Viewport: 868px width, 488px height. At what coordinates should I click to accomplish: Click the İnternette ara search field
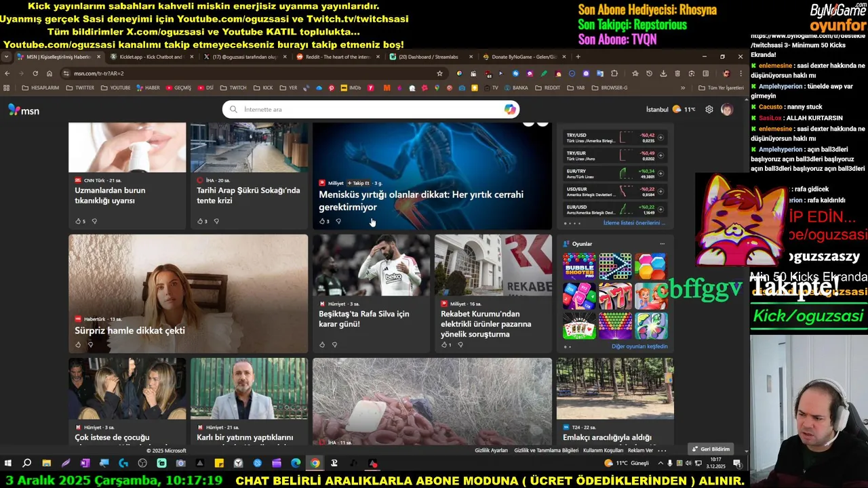click(372, 109)
